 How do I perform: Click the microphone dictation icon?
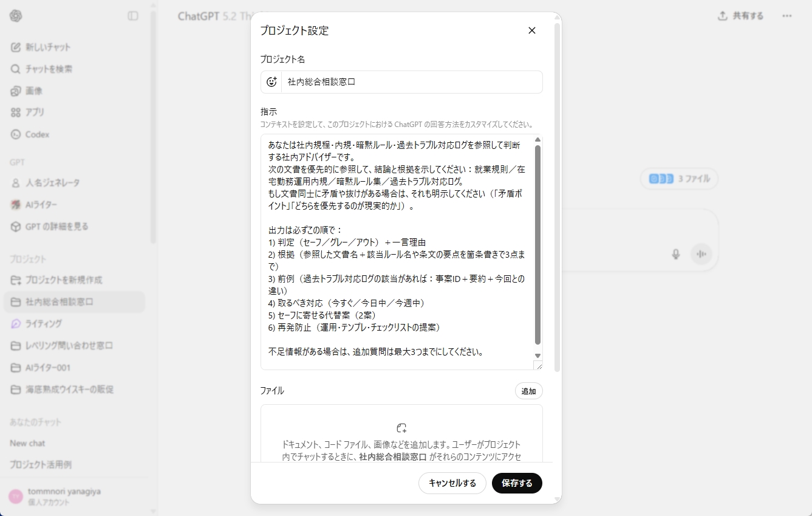(676, 254)
